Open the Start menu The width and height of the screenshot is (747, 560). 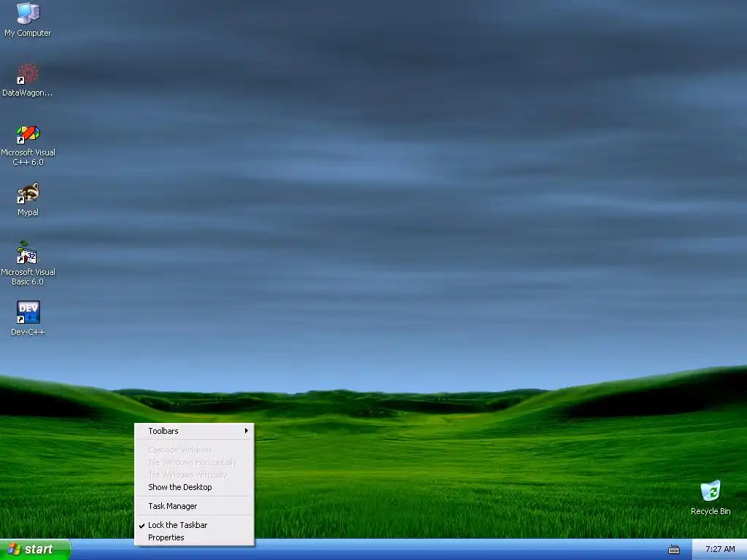tap(35, 549)
